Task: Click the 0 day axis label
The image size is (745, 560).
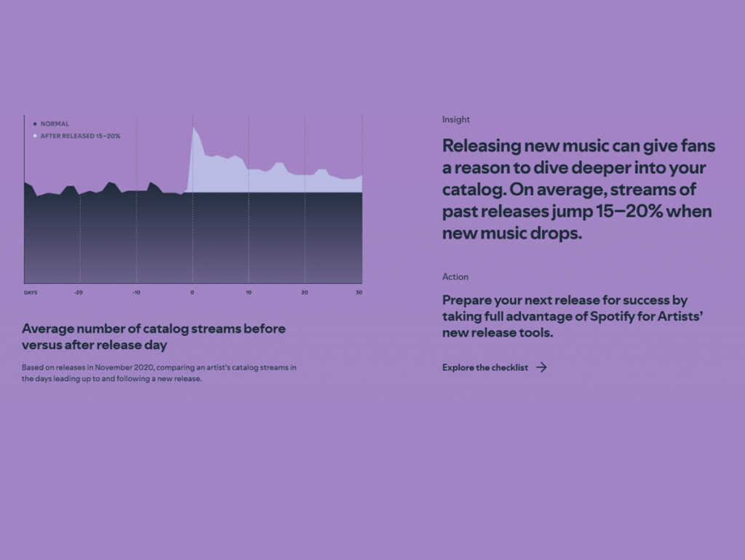Action: [x=192, y=292]
